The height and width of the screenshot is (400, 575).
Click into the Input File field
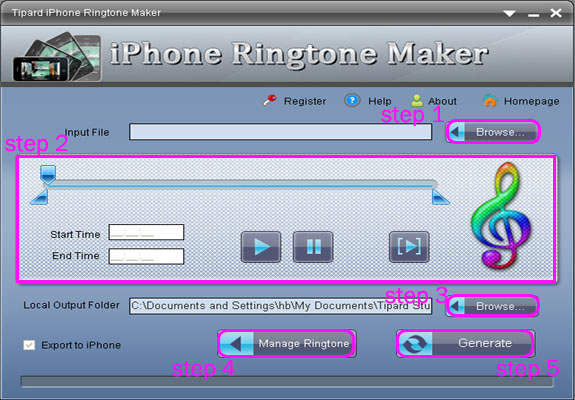(x=281, y=132)
